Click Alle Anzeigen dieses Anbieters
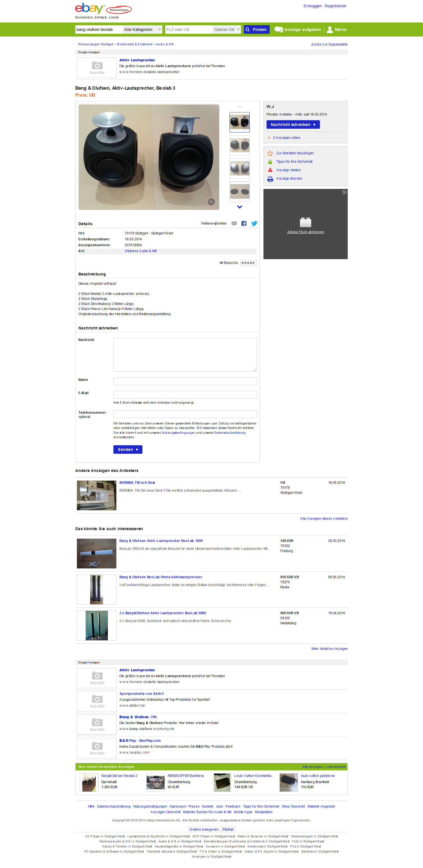Viewport: 423px width, 868px height. 324,519
